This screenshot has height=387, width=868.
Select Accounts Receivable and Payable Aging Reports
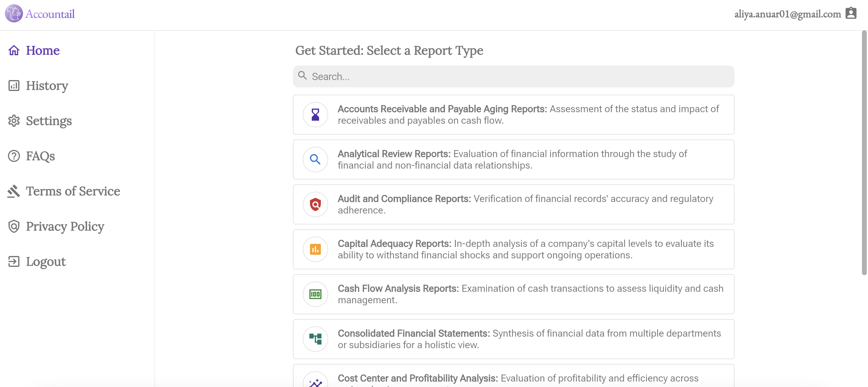(x=513, y=115)
